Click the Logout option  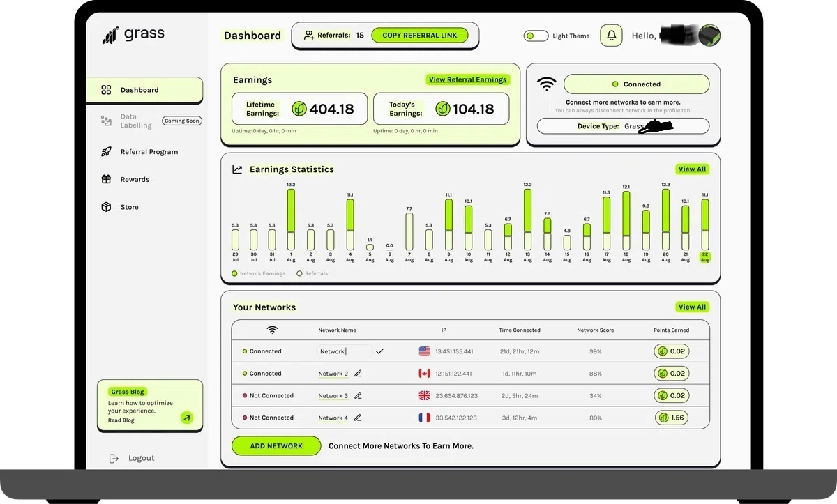click(141, 458)
